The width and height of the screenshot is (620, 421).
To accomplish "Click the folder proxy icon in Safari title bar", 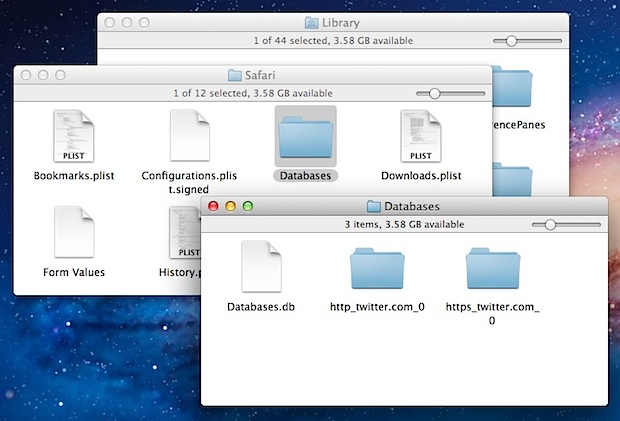I will point(234,75).
